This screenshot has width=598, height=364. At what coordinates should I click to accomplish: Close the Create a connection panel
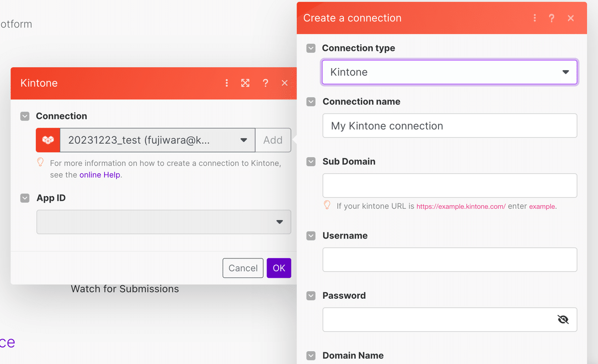point(571,18)
